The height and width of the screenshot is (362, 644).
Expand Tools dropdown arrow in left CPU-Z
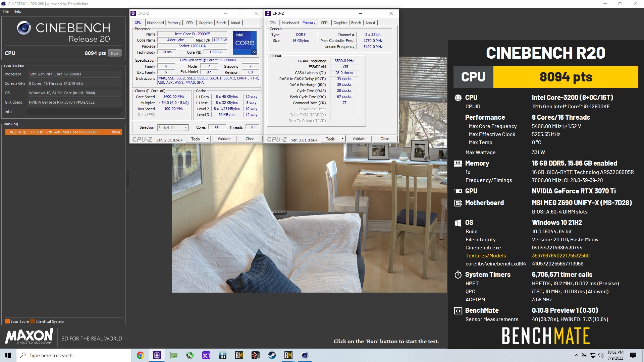tap(208, 139)
